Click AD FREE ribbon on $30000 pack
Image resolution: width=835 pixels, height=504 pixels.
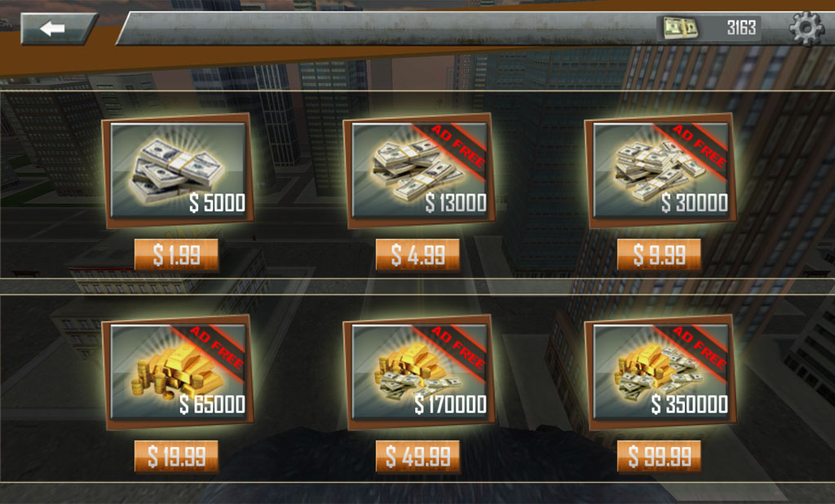coord(699,148)
